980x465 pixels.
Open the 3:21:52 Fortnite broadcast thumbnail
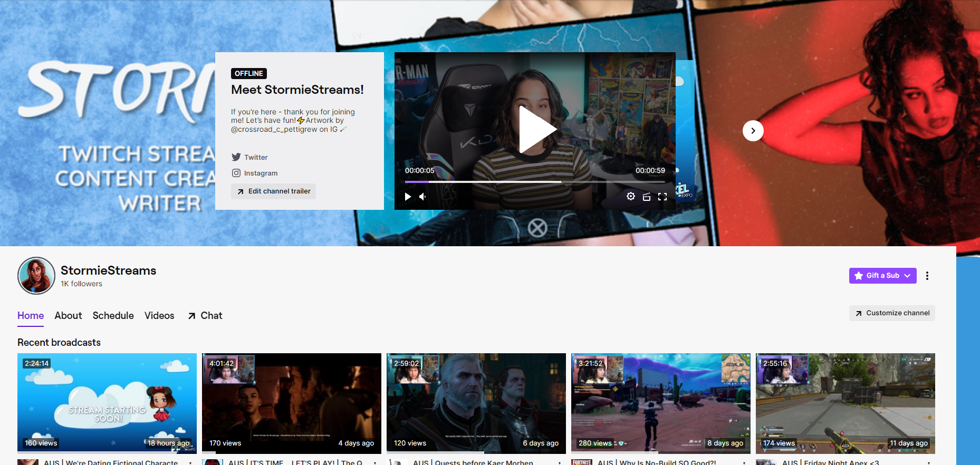pos(661,403)
